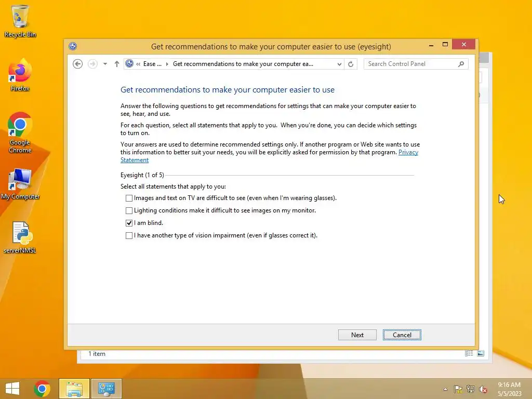Open the Recycle Bin desktop icon

tap(20, 21)
